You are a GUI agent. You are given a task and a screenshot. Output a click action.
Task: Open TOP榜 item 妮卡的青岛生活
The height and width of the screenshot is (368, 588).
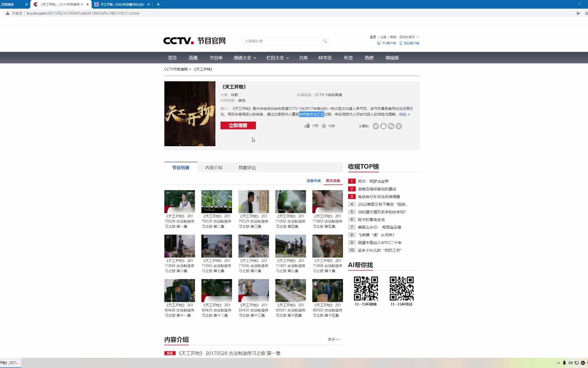coord(371,220)
